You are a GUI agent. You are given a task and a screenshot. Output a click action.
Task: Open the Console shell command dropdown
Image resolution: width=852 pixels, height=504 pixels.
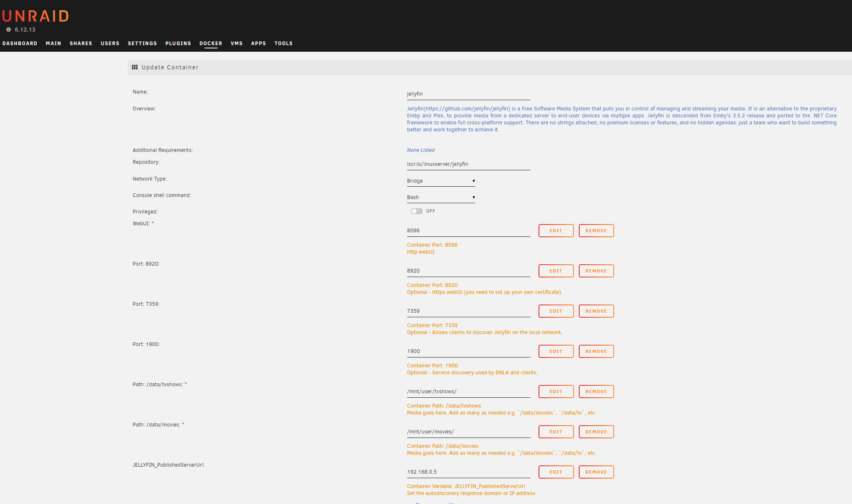pos(441,197)
